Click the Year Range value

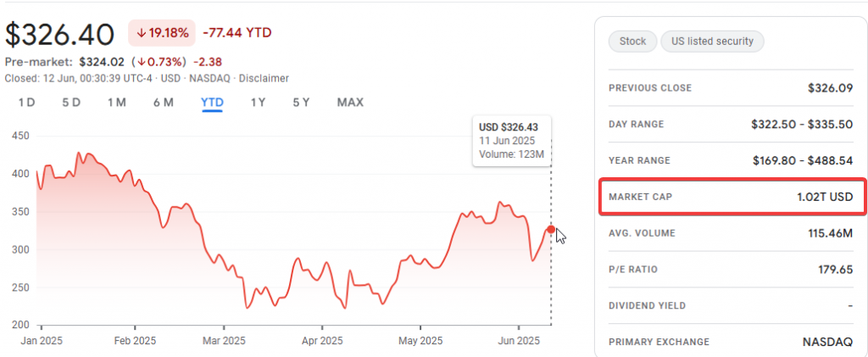(x=803, y=161)
